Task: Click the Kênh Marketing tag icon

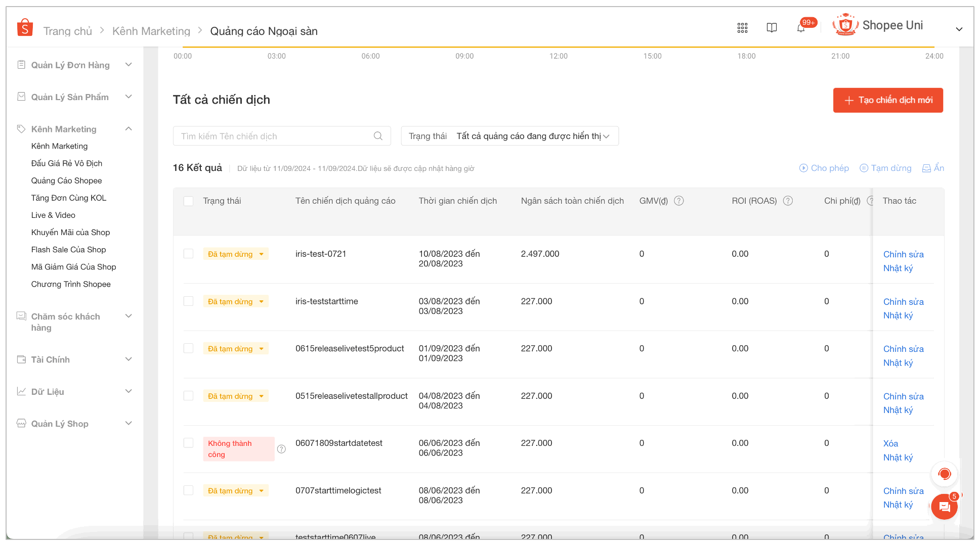Action: (x=21, y=129)
